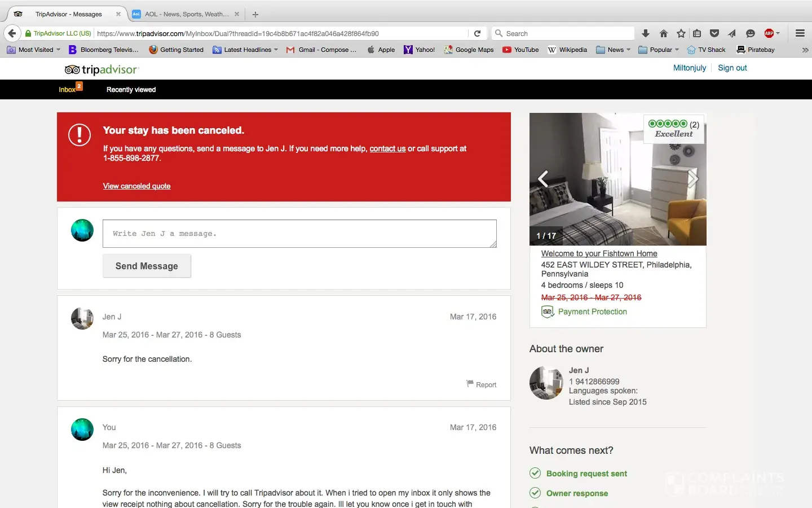The height and width of the screenshot is (508, 812).
Task: Open the downloads arrow icon
Action: click(646, 33)
